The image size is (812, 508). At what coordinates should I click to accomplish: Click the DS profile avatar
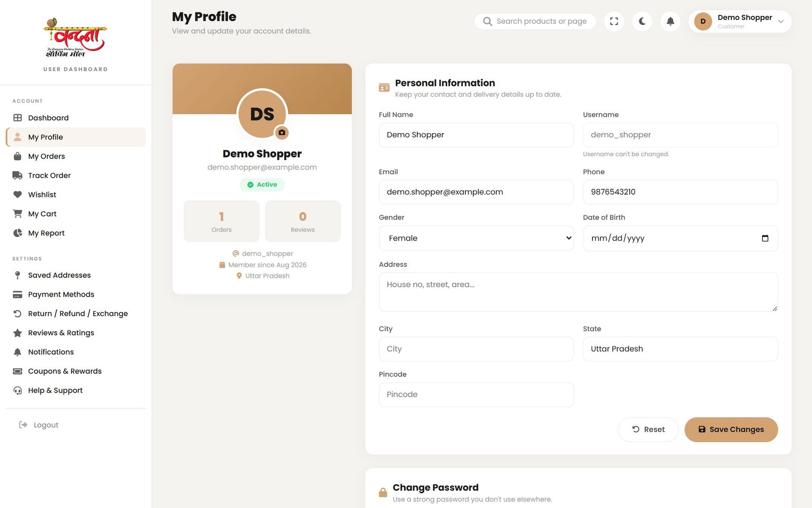point(262,114)
